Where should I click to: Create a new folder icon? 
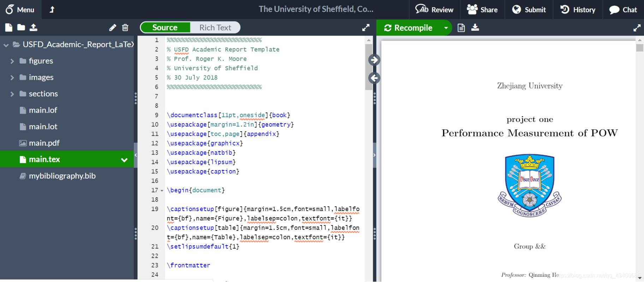point(21,28)
